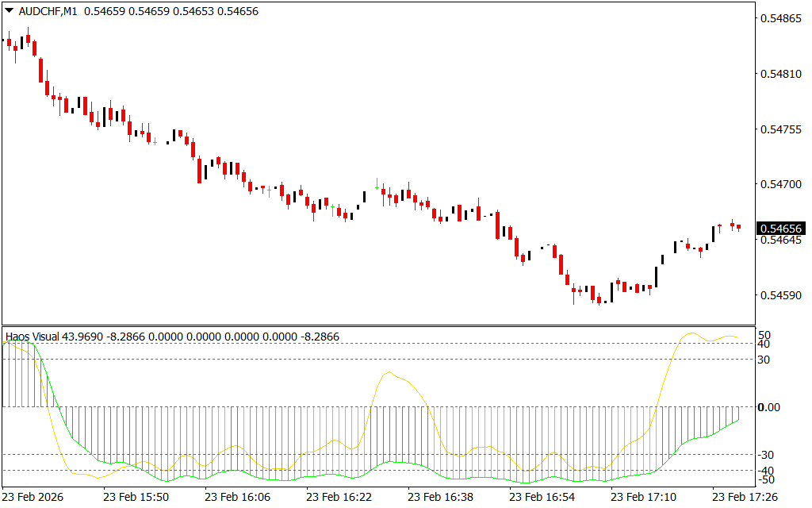Select the 23 Feb 16:54 time label
Image resolution: width=812 pixels, height=508 pixels.
point(542,497)
